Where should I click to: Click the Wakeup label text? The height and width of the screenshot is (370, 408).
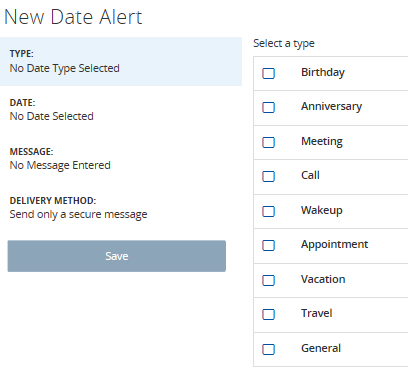point(322,211)
